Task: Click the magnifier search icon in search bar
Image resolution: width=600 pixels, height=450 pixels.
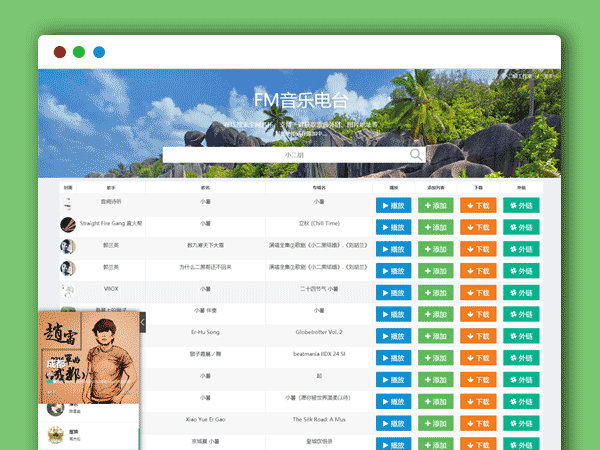Action: 416,155
